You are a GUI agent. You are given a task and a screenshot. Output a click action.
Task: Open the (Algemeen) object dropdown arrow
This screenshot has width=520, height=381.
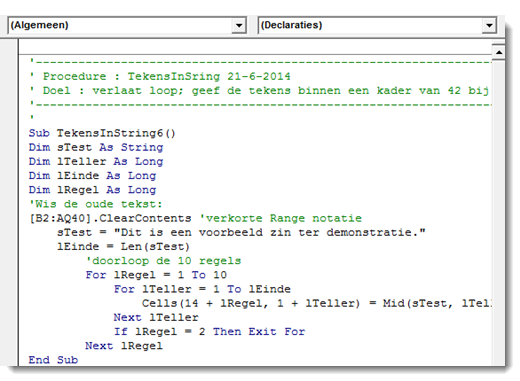pos(239,26)
